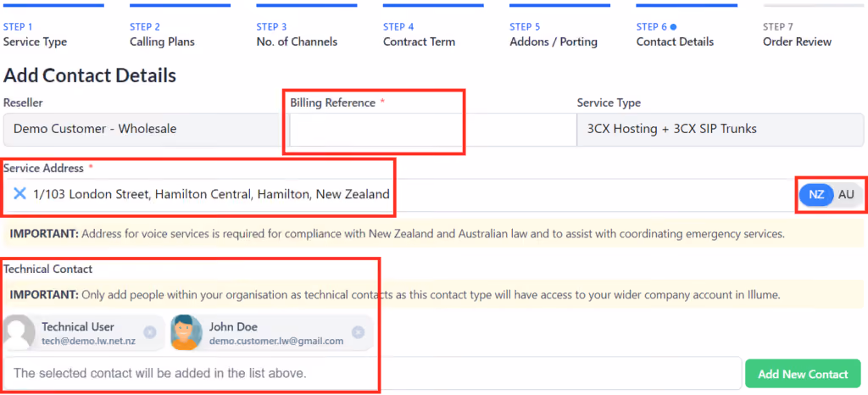Remove John Doe contact chip
The image size is (868, 395).
click(359, 332)
